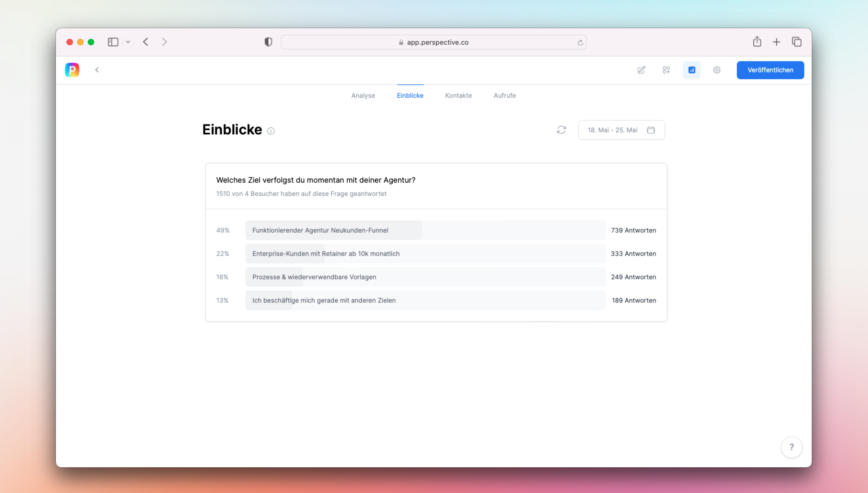Screen dimensions: 868x493
Task: Open funnel settings gear icon
Action: coord(716,70)
